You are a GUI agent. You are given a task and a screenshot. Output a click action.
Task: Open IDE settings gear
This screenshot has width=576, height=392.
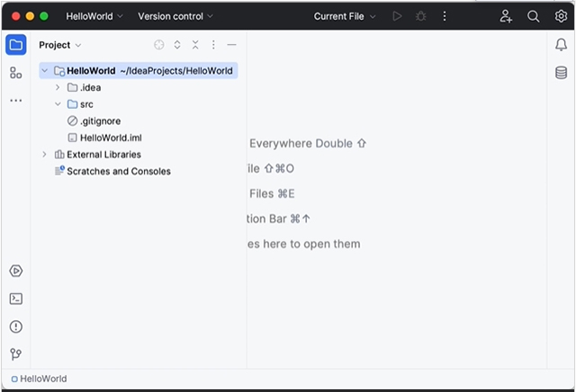[x=561, y=16]
